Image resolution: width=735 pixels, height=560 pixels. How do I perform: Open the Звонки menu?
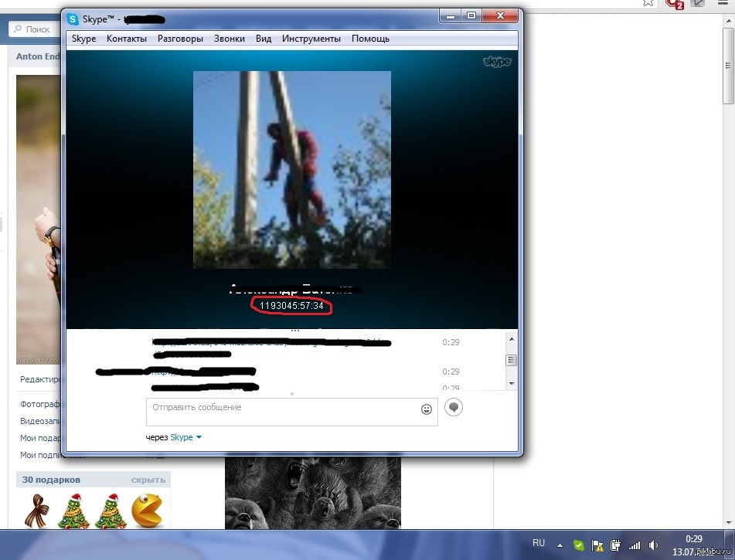(230, 39)
